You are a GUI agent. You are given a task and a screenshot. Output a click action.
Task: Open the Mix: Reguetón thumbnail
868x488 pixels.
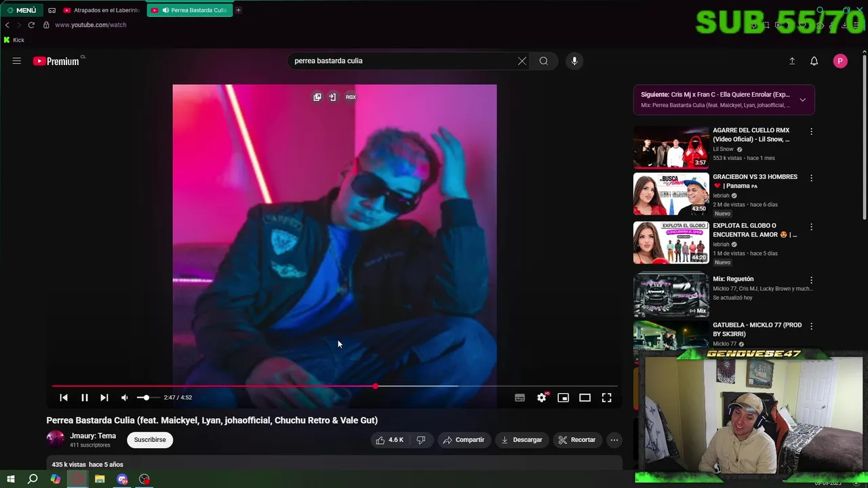pos(671,295)
